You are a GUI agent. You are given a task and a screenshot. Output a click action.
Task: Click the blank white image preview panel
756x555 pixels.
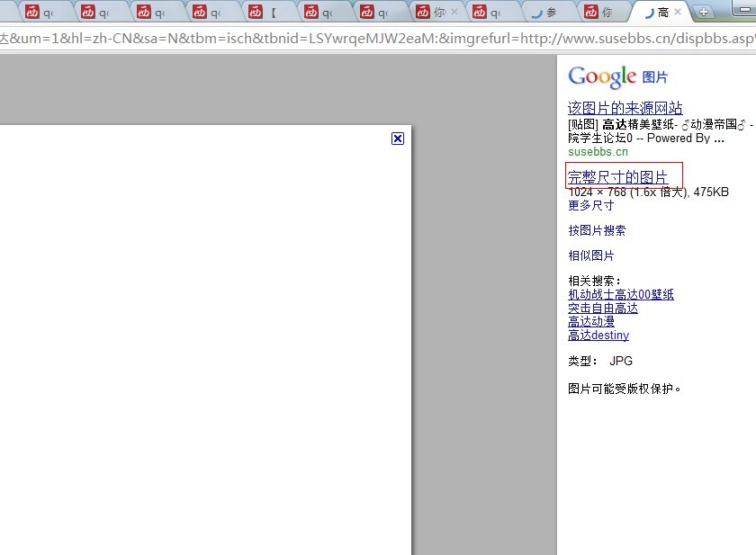click(x=205, y=342)
